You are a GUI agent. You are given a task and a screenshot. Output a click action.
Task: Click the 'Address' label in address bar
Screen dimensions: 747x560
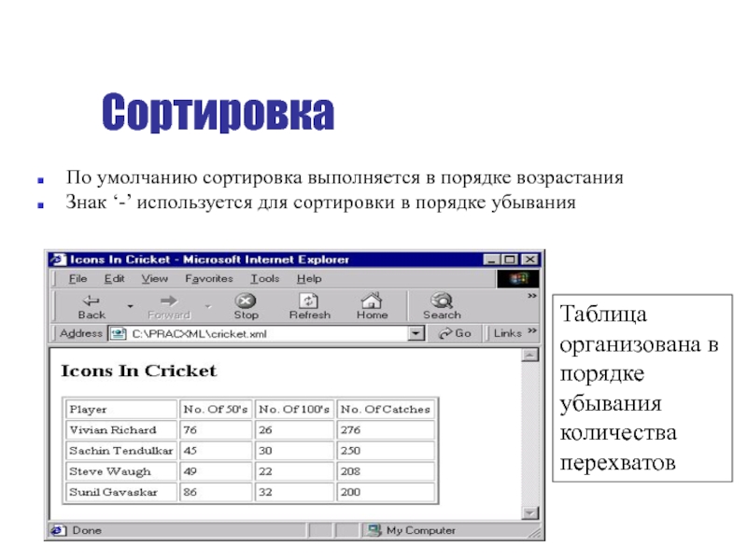coord(80,333)
